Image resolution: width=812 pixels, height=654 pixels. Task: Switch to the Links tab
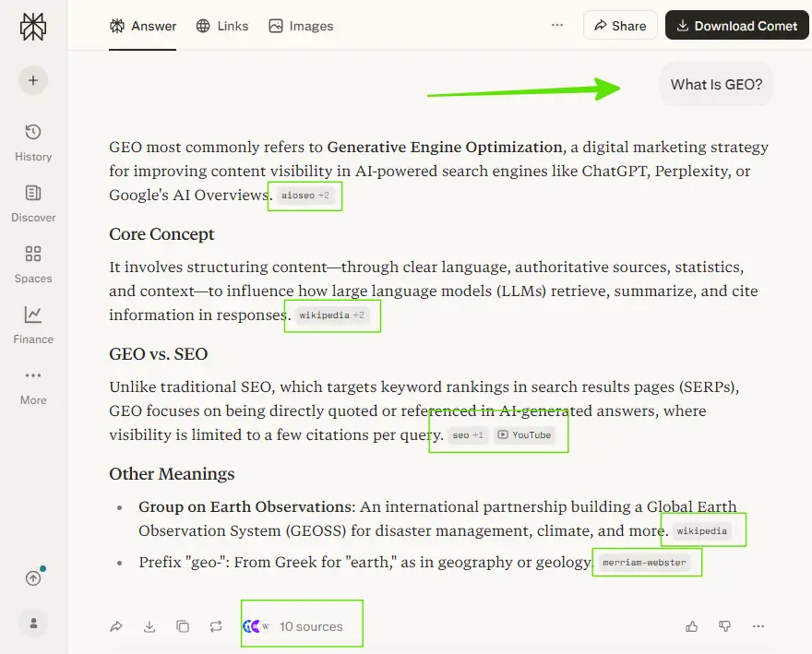click(222, 26)
